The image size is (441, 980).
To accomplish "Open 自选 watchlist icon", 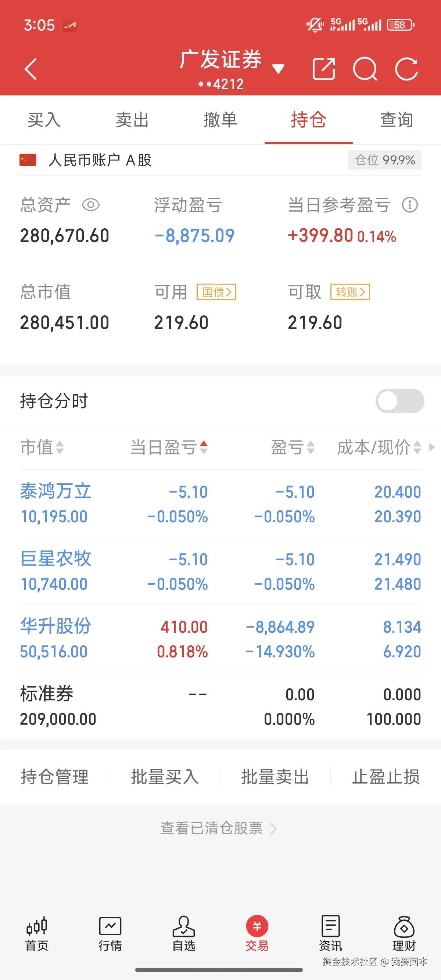I will click(x=183, y=933).
